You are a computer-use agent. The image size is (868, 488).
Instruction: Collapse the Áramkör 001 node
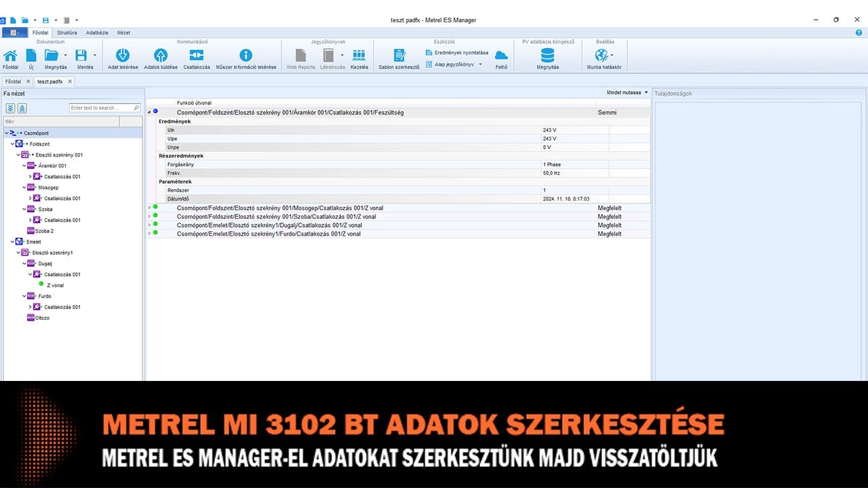[x=24, y=166]
